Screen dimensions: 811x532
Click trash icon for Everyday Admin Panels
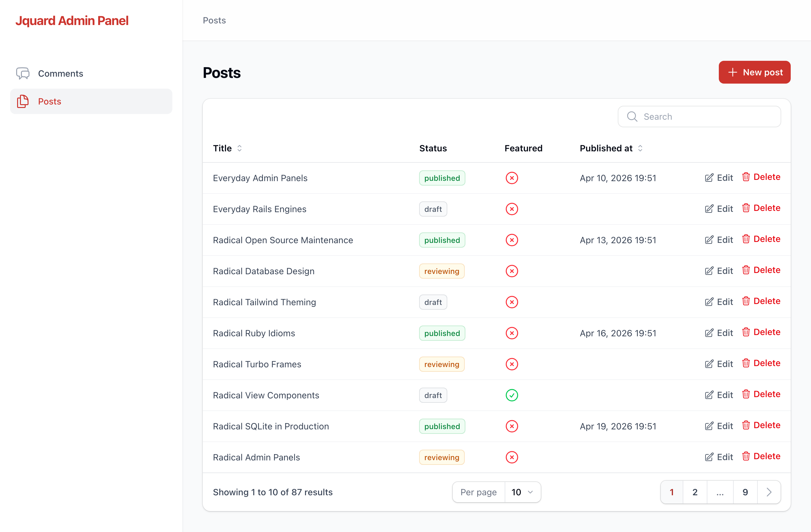[746, 177]
